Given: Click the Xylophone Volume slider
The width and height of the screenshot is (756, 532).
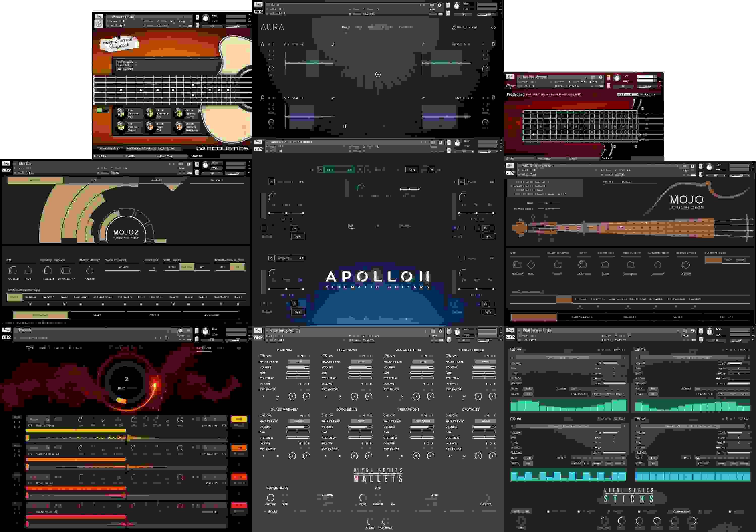Looking at the screenshot, I should pyautogui.click(x=360, y=368).
